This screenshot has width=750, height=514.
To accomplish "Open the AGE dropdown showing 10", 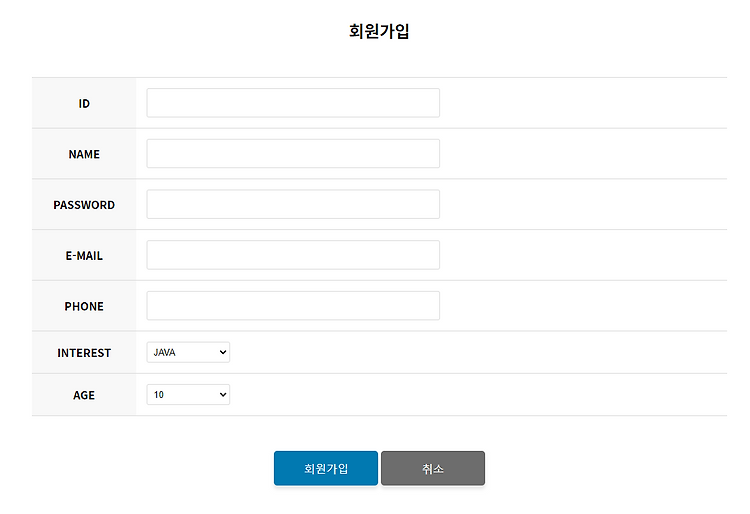I will pos(188,395).
